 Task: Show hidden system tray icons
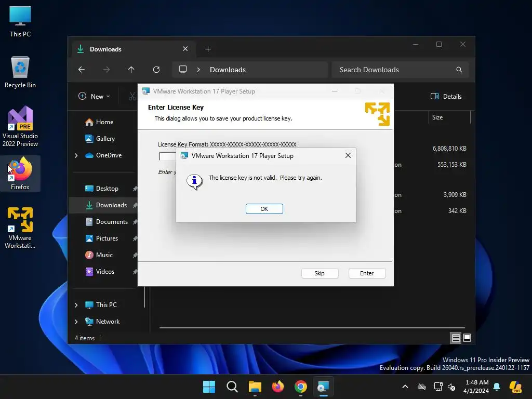pos(405,387)
